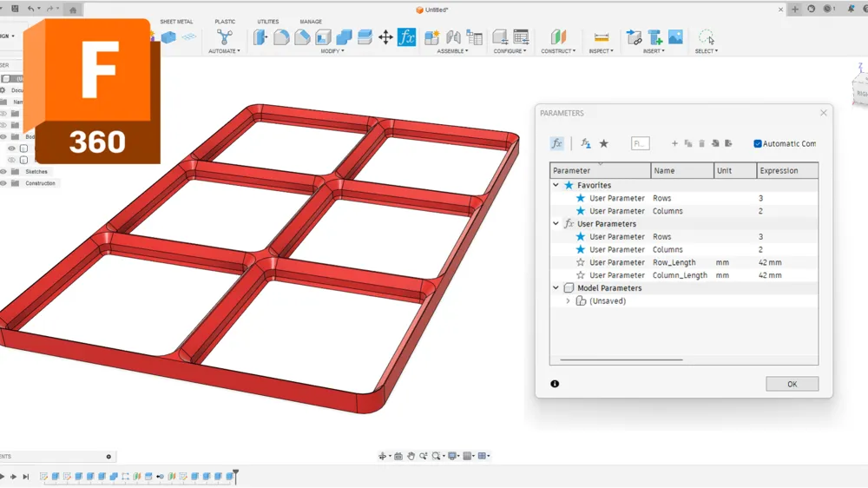The image size is (868, 488).
Task: Click the Insert McMaster-Carr component icon
Action: pyautogui.click(x=654, y=37)
